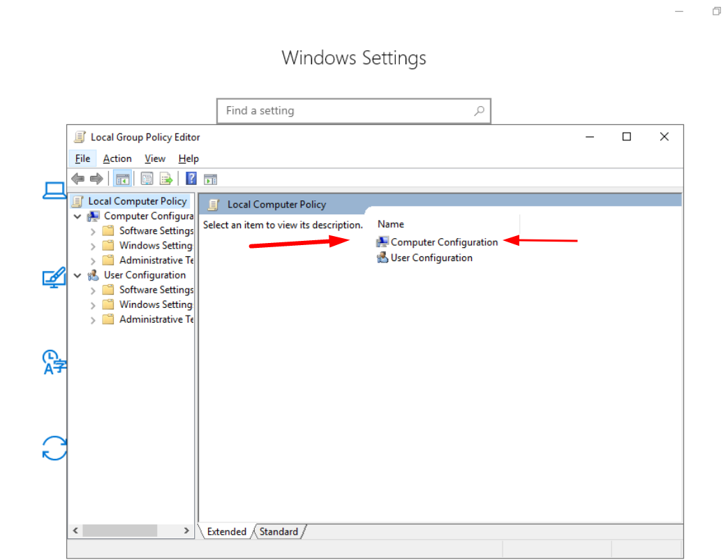Click the search magnifier in Find a setting
The image size is (728, 560).
click(479, 111)
